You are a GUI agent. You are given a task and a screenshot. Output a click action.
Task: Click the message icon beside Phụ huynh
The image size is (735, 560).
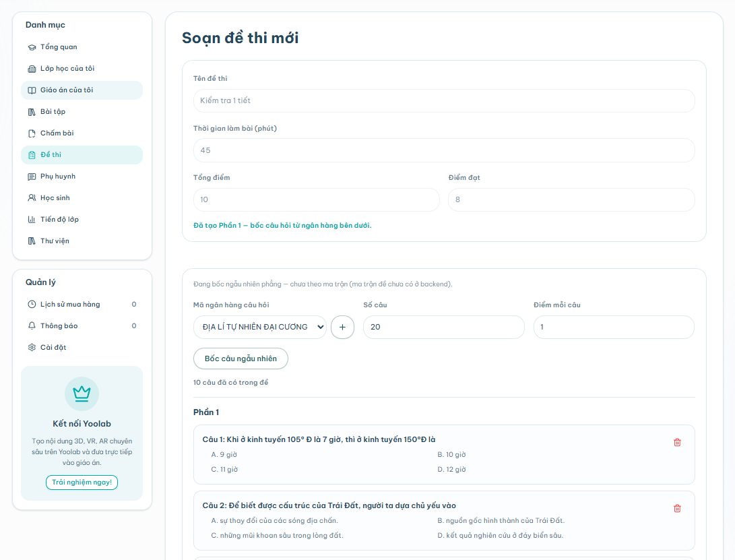click(x=32, y=177)
